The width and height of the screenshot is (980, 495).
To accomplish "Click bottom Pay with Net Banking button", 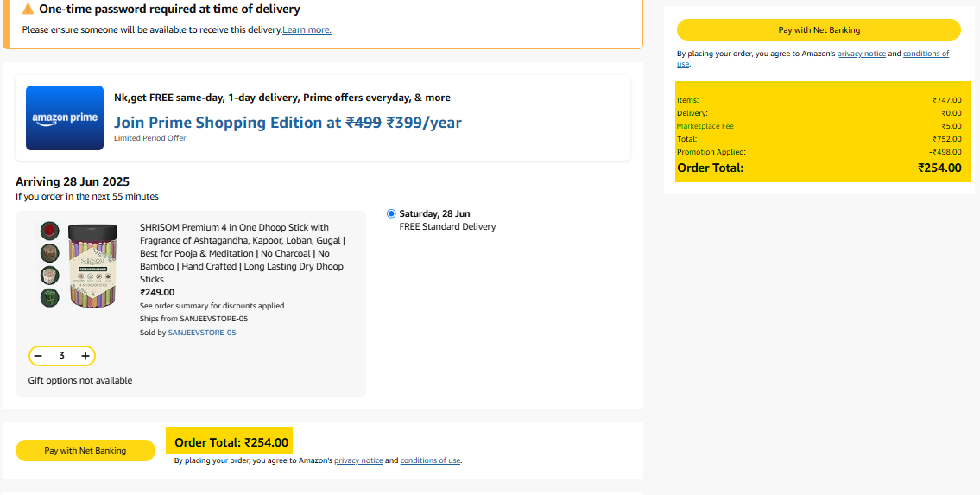I will [85, 451].
